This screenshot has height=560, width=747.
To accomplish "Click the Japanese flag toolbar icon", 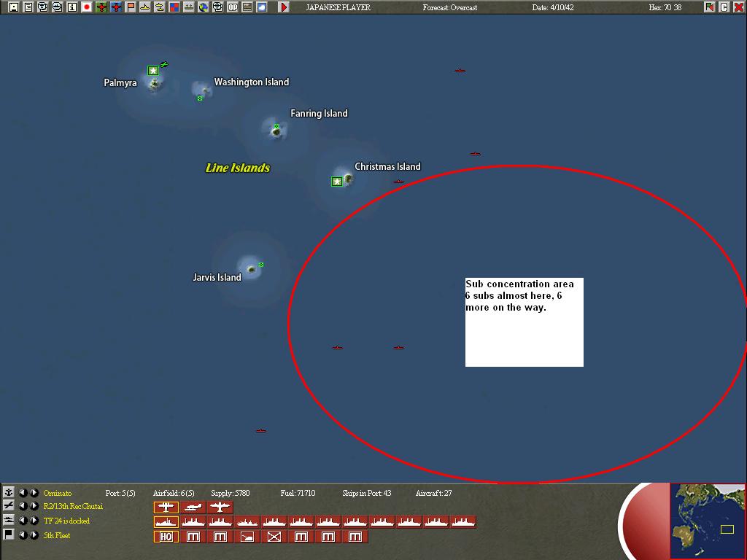I will click(87, 7).
